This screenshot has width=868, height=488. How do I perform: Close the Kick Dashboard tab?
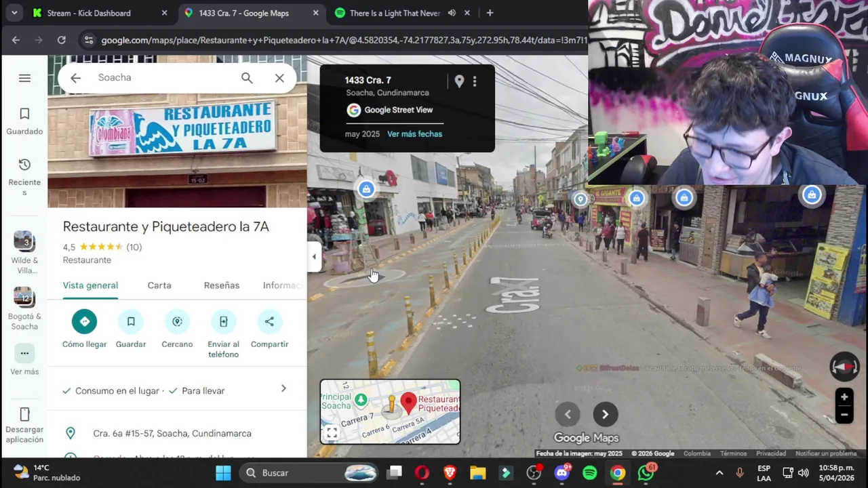[x=164, y=13]
